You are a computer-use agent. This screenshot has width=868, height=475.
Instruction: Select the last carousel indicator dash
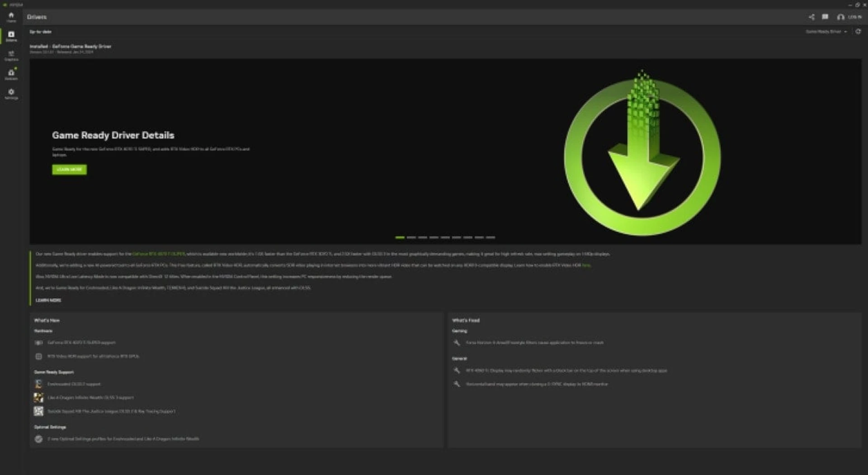tap(491, 237)
